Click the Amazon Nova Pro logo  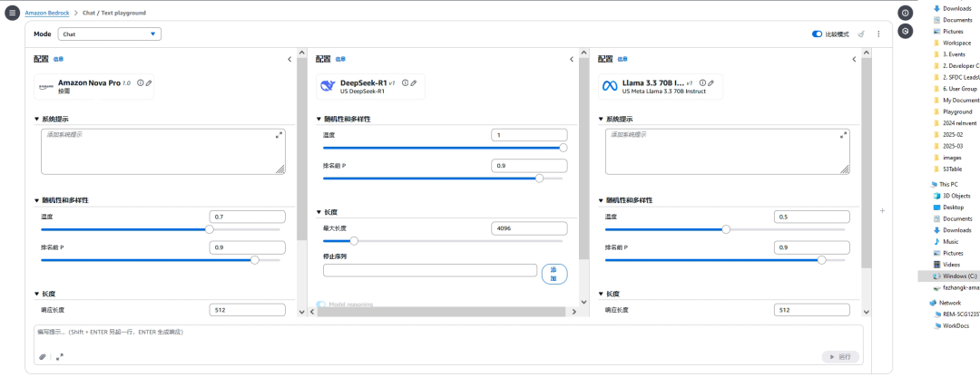pyautogui.click(x=45, y=87)
